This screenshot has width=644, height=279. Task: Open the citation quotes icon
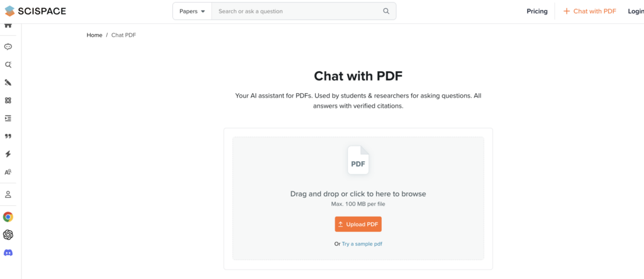pos(8,136)
